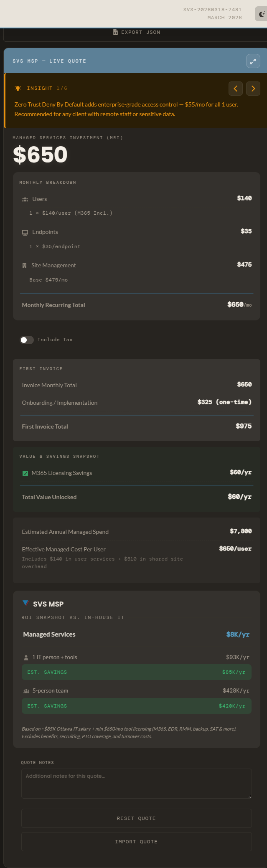Click the SVS MSP Live Quote header
Screen dimensions: 267x868
tap(49, 61)
